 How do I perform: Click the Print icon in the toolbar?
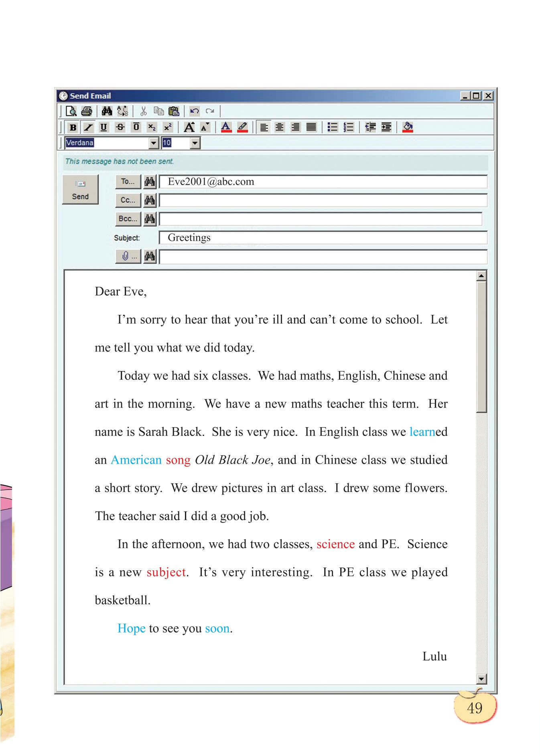tap(87, 111)
